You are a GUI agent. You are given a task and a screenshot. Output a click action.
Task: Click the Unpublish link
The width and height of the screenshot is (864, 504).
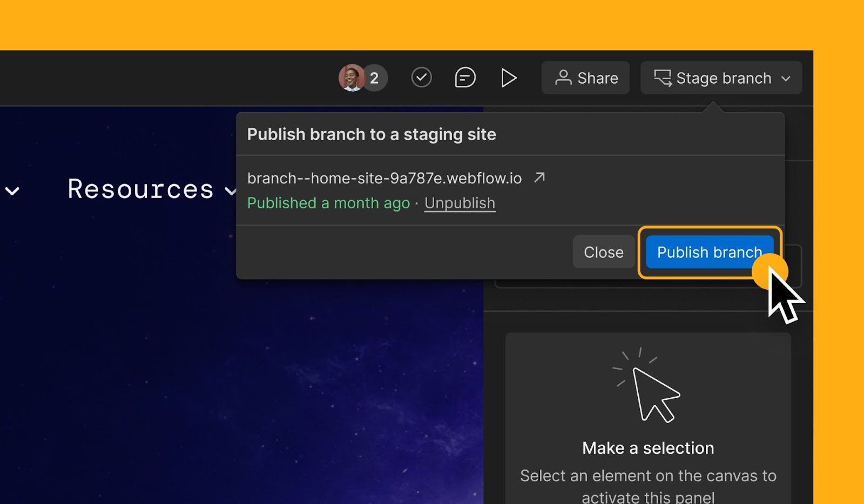point(460,203)
